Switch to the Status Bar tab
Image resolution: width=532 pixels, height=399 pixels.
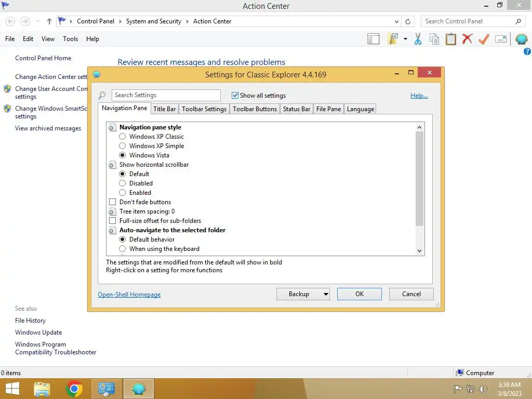[297, 109]
